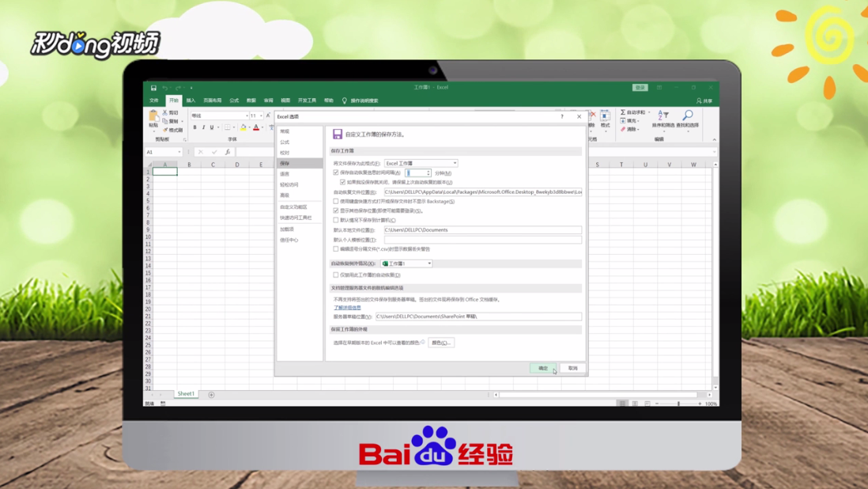This screenshot has width=868, height=489.
Task: Open the Page Layout (页面布局) ribbon tab
Action: click(x=212, y=100)
